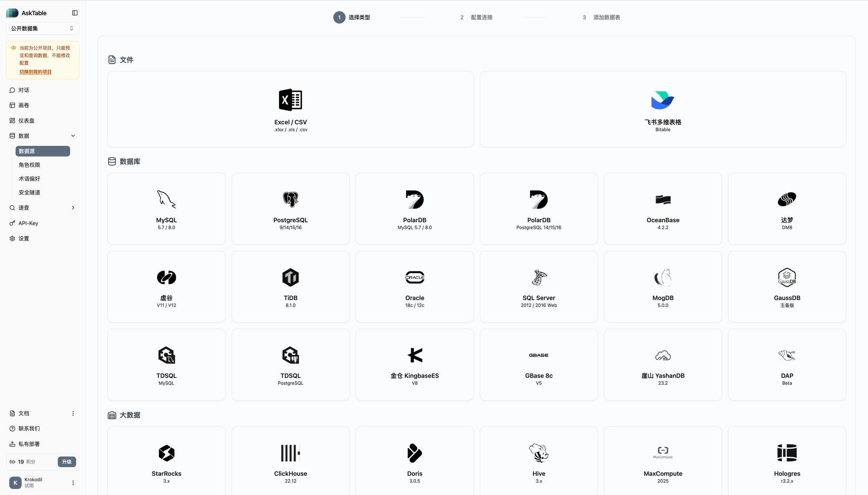Select the Excel / CSV file icon
The height and width of the screenshot is (495, 868).
point(290,100)
